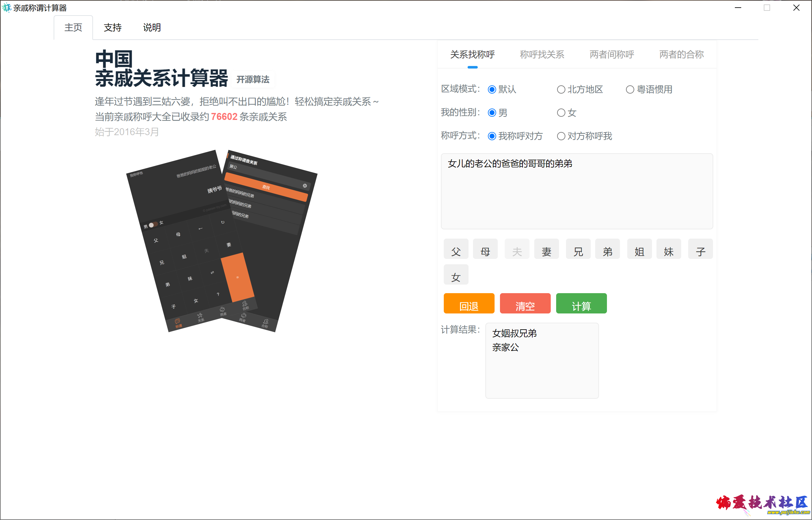
Task: Click the 女 relation key
Action: (x=456, y=274)
